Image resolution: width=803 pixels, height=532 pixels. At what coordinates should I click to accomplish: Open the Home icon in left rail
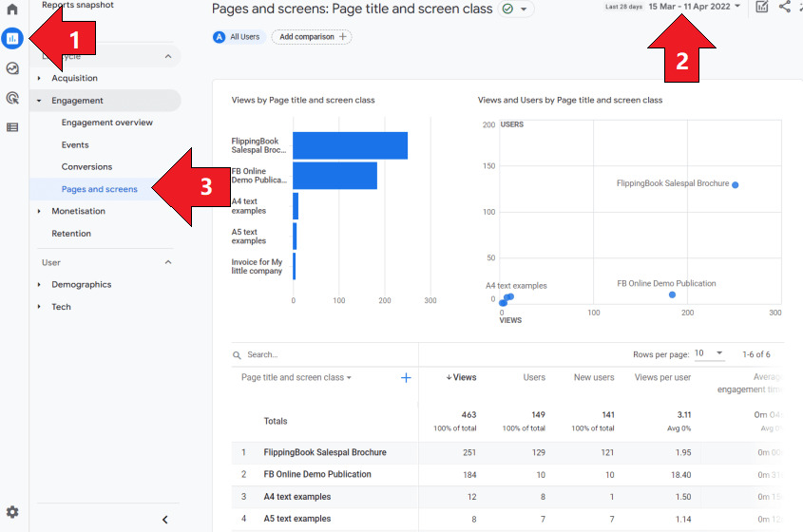point(12,9)
